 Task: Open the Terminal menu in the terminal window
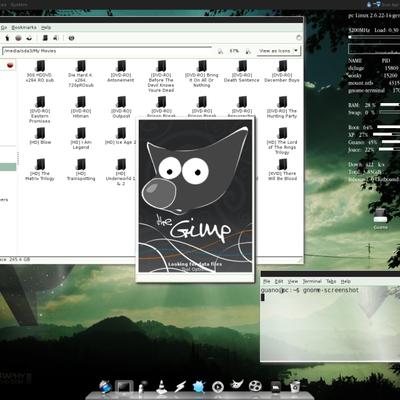pyautogui.click(x=312, y=281)
